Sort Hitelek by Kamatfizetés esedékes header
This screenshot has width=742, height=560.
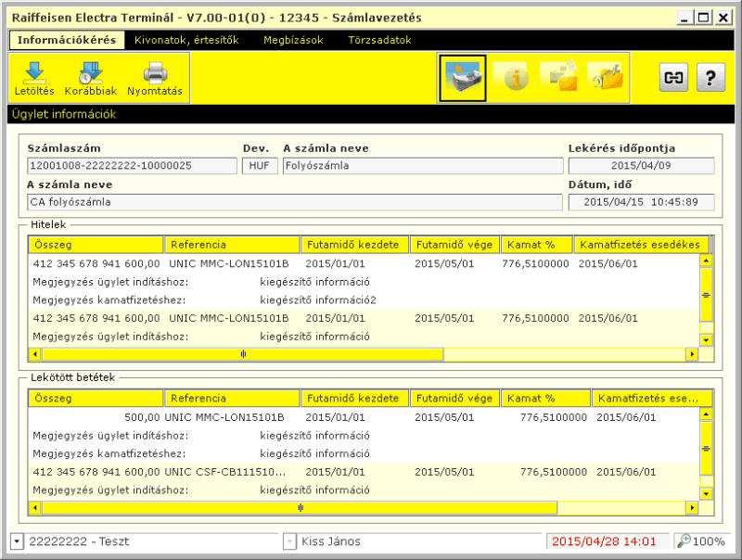click(x=641, y=245)
